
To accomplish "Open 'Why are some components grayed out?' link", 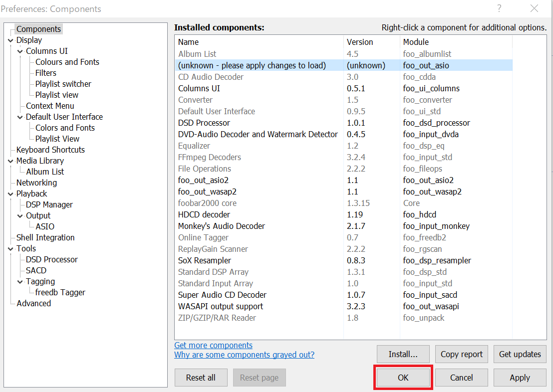I will [x=245, y=355].
